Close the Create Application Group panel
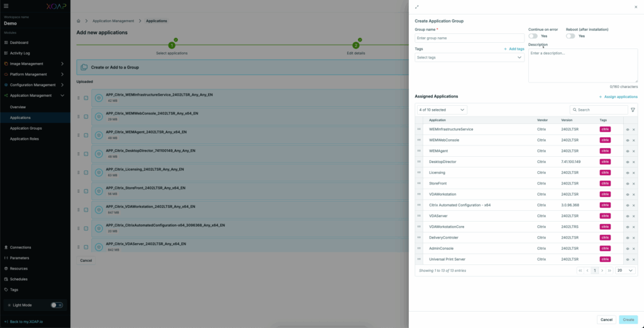 (x=636, y=6)
